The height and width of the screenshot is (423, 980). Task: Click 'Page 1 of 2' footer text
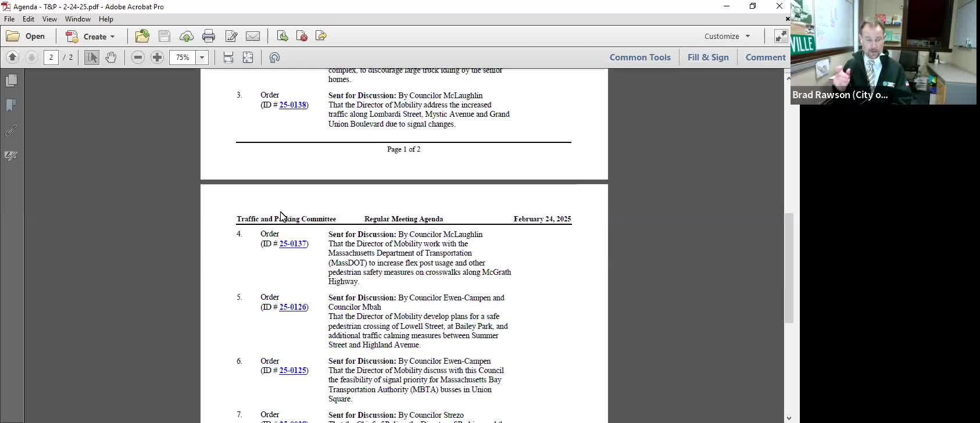point(403,149)
